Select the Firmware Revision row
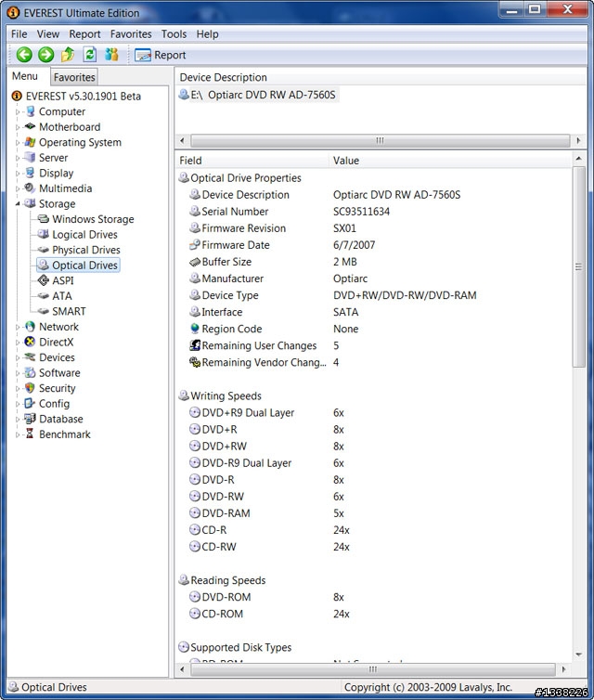 (374, 228)
